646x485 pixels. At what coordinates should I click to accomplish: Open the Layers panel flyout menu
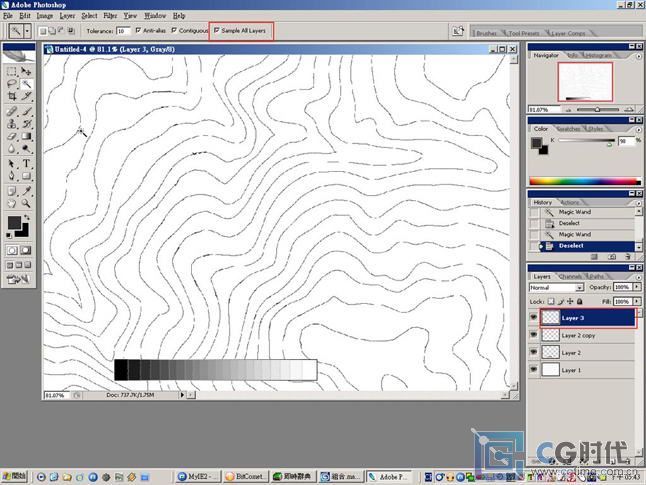(639, 277)
